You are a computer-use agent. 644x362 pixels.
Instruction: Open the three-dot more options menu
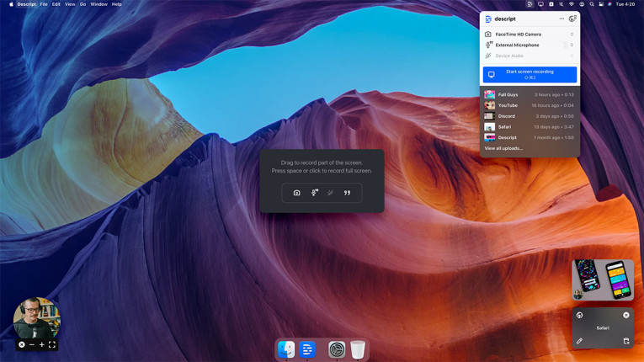tap(562, 19)
